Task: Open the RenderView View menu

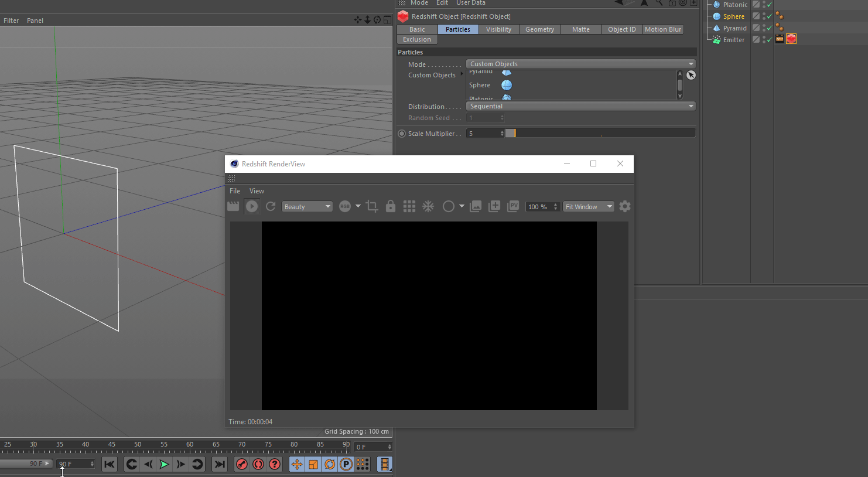Action: tap(257, 191)
